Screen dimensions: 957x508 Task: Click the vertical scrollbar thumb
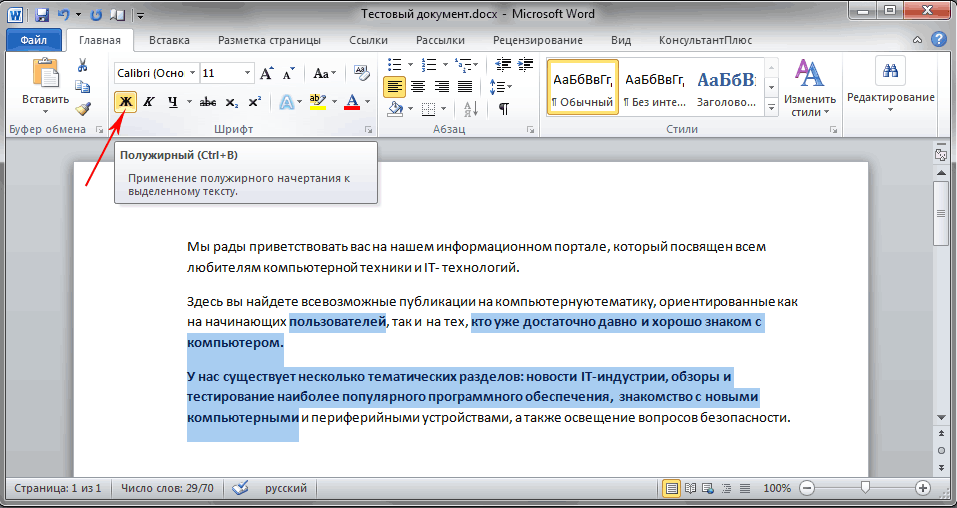tap(941, 214)
